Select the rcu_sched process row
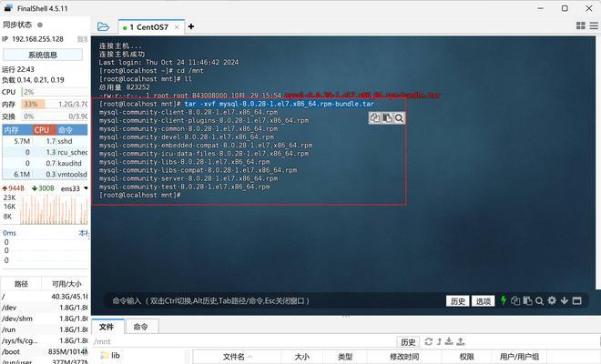601x364 pixels. click(45, 152)
